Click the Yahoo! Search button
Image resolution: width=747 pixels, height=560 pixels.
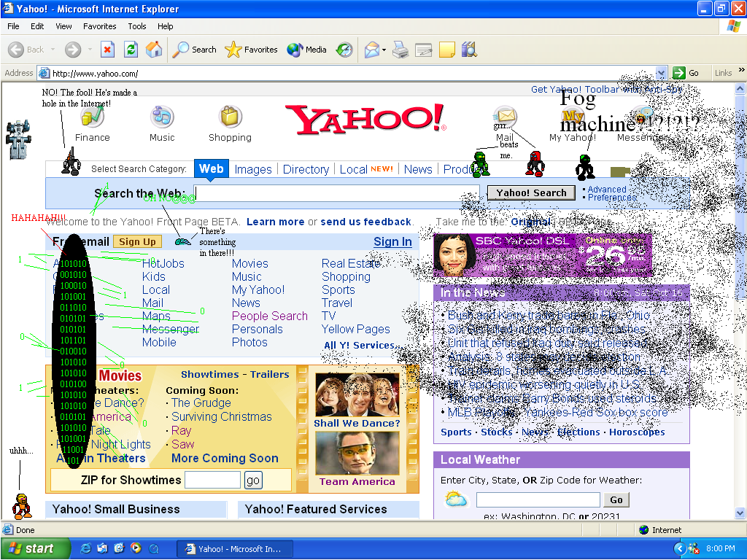531,192
